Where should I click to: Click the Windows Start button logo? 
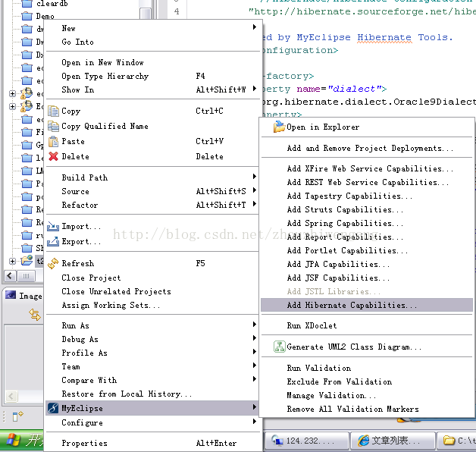14,441
